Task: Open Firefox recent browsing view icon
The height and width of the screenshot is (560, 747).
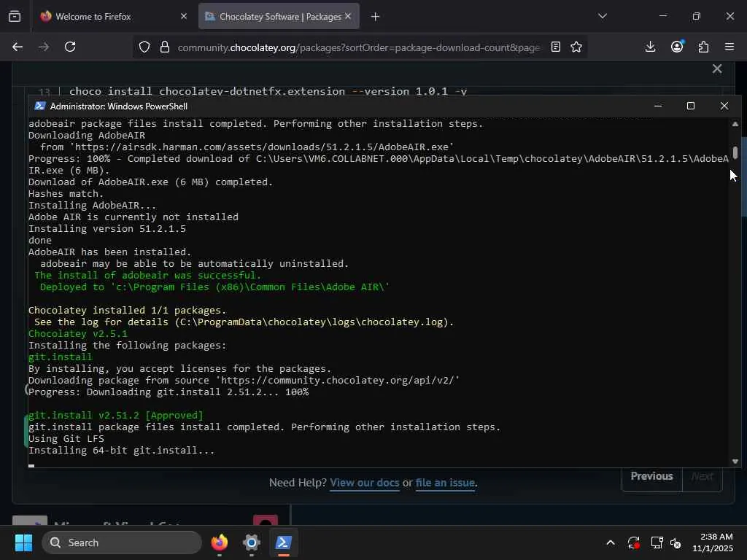Action: pyautogui.click(x=15, y=17)
